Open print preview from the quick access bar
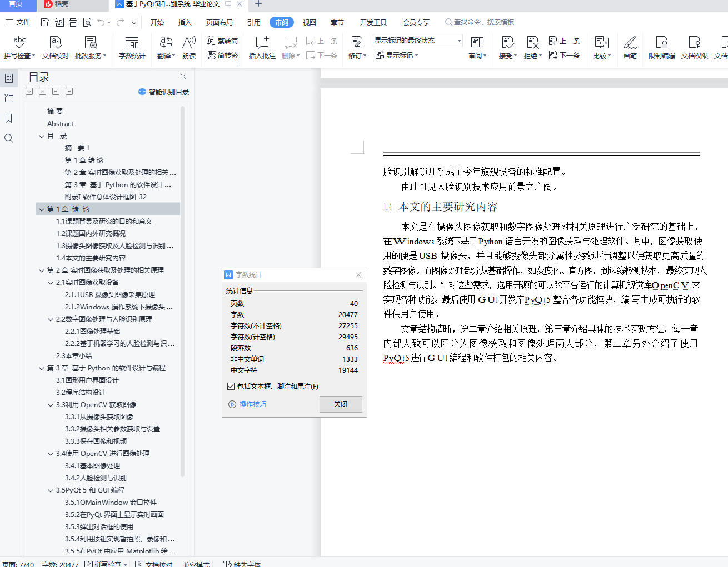Screen dimensions: 728x567 [87, 22]
